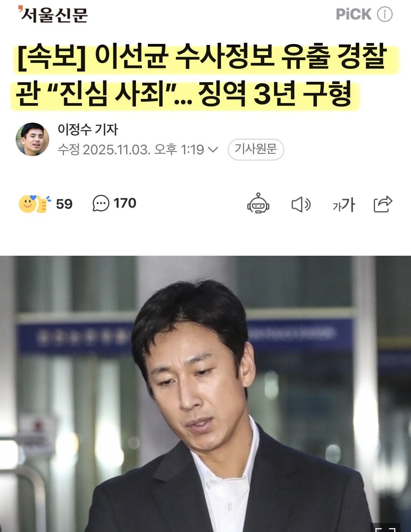The width and height of the screenshot is (411, 532).
Task: Tap the smiley thumbs-up reaction icon
Action: point(35,204)
